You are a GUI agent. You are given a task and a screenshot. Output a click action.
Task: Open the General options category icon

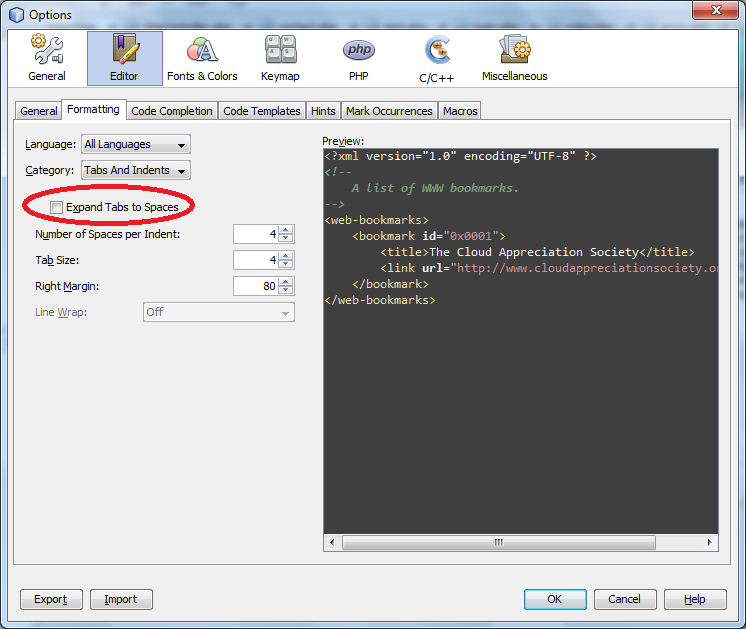(x=47, y=58)
